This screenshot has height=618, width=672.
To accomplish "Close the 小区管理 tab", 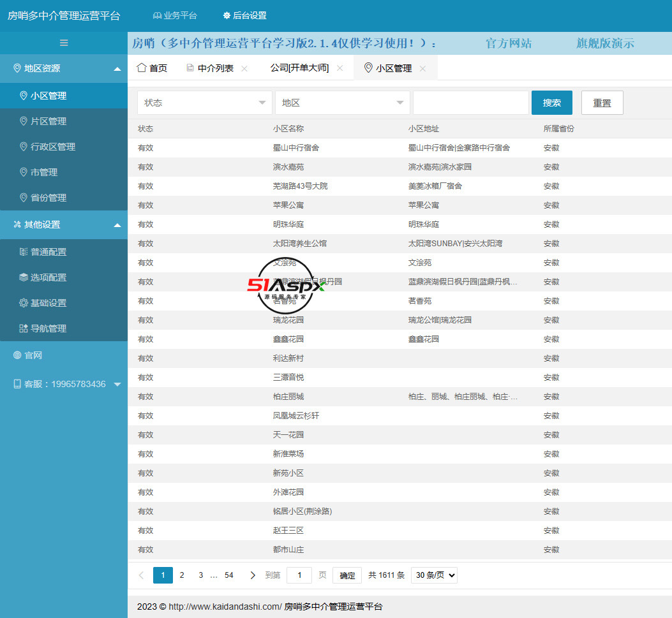I will tap(422, 68).
